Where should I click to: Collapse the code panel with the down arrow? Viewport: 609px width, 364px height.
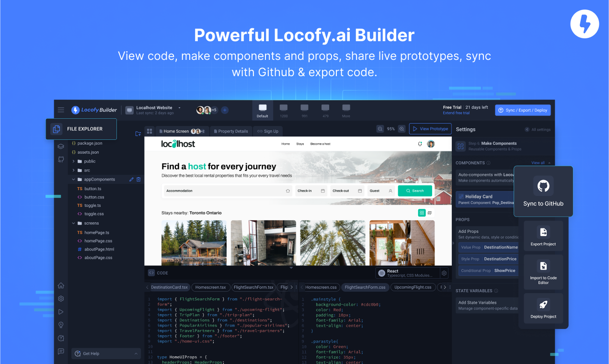[291, 268]
